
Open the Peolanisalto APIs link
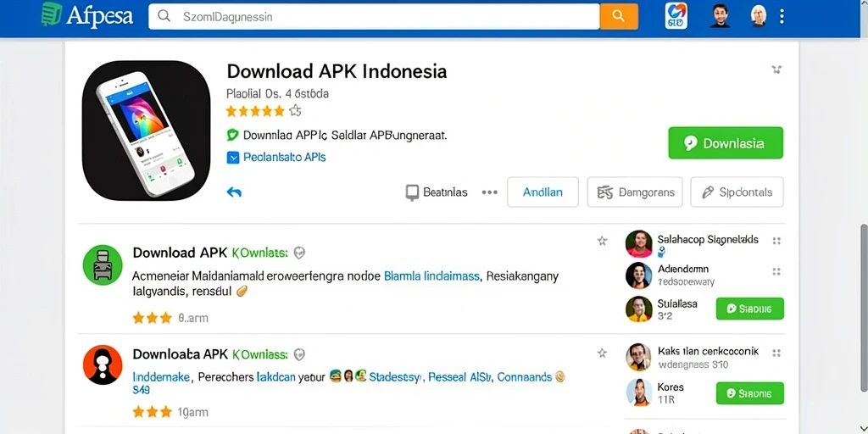click(285, 157)
